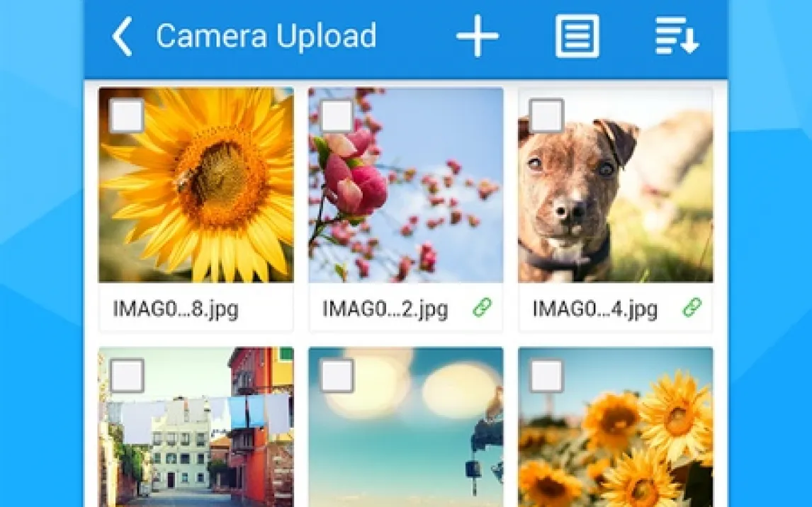This screenshot has width=812, height=507.
Task: Click share link icon on IMAG0...4.jpg
Action: point(692,308)
